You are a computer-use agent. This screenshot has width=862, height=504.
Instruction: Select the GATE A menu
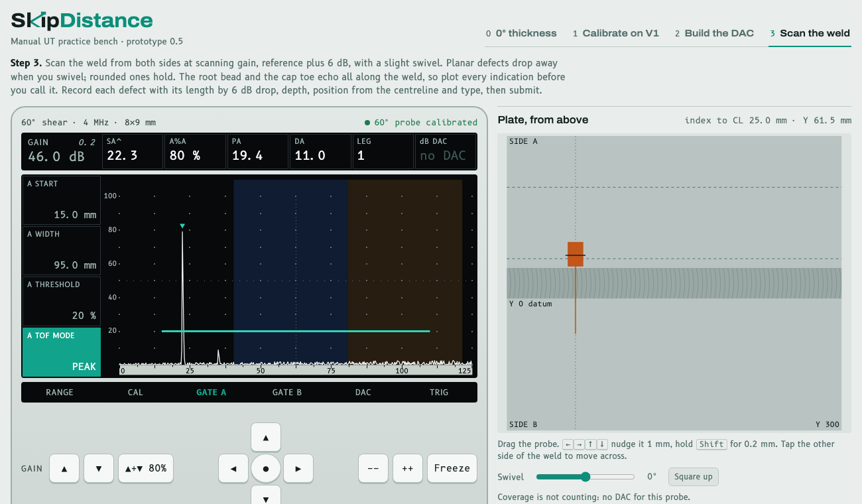[x=212, y=393]
